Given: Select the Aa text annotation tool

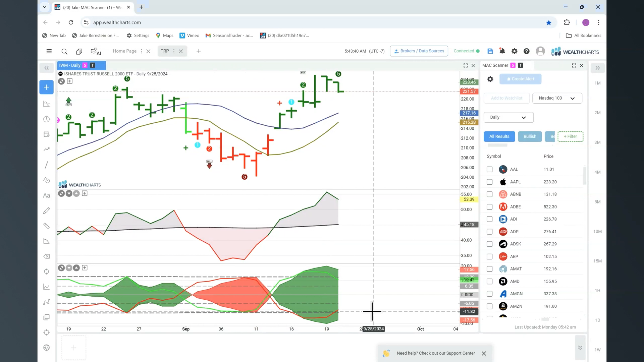Looking at the screenshot, I should click(47, 195).
